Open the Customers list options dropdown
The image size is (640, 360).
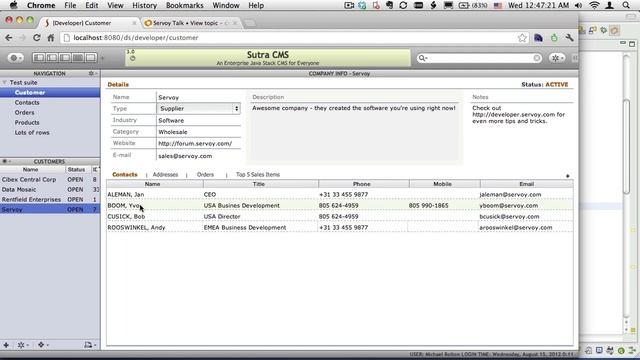tap(6, 161)
